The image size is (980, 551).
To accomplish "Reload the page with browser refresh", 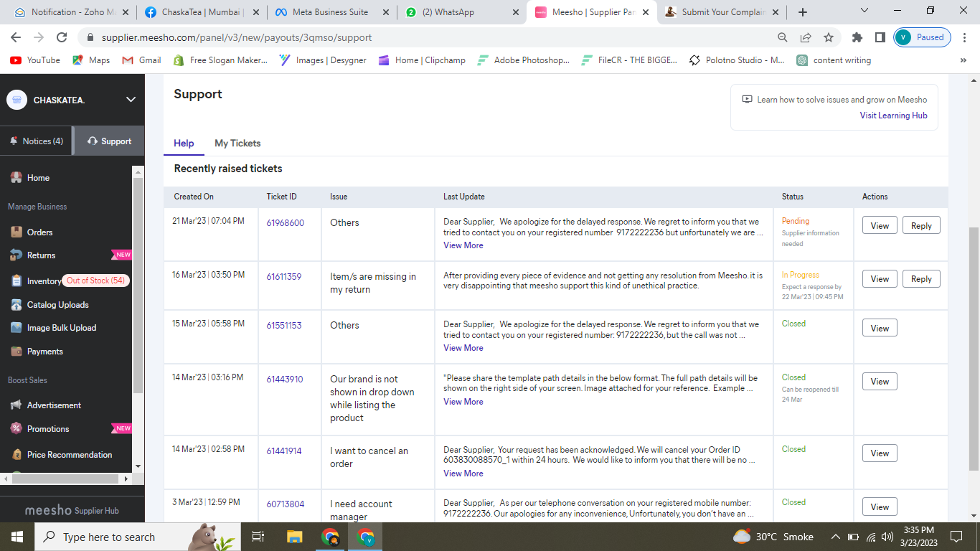I will [x=62, y=37].
